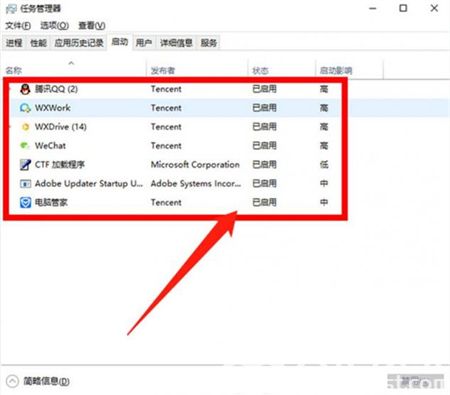Click the Task Manager title bar icon

coord(11,8)
